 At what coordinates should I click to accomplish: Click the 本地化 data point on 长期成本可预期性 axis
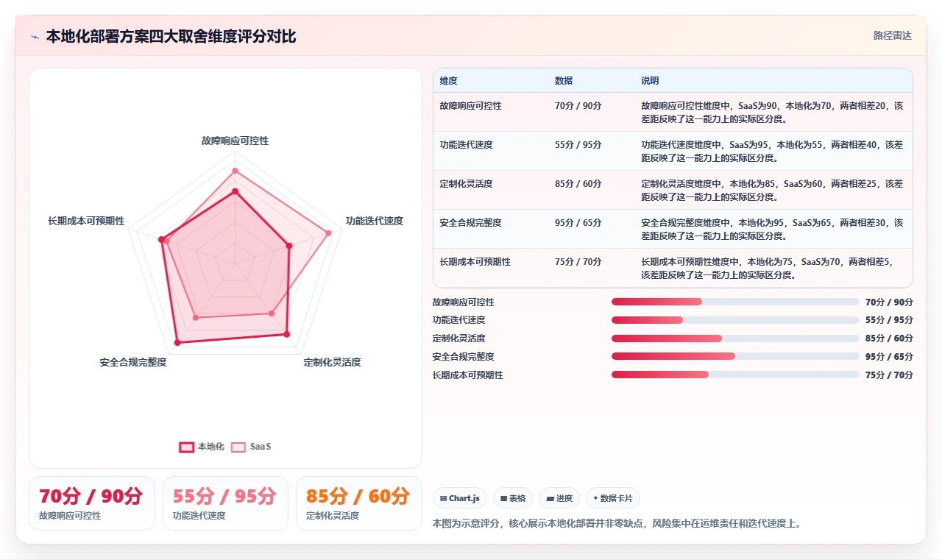tap(162, 238)
